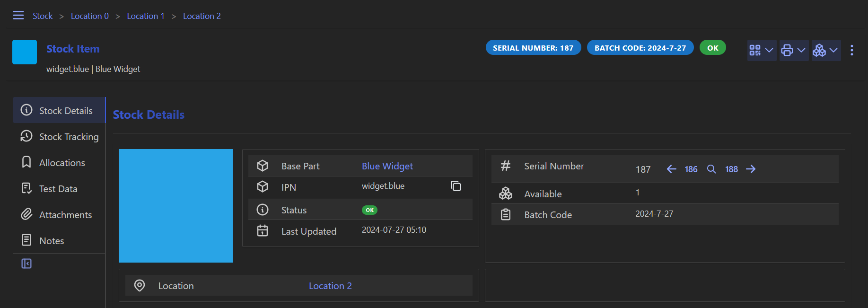This screenshot has width=868, height=308.
Task: Follow the Location 2 link in details
Action: pos(330,286)
